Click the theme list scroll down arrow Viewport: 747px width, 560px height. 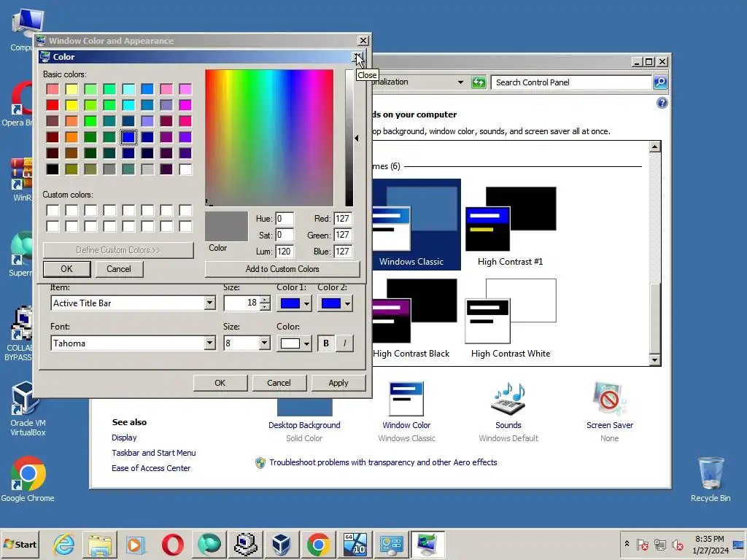tap(654, 360)
